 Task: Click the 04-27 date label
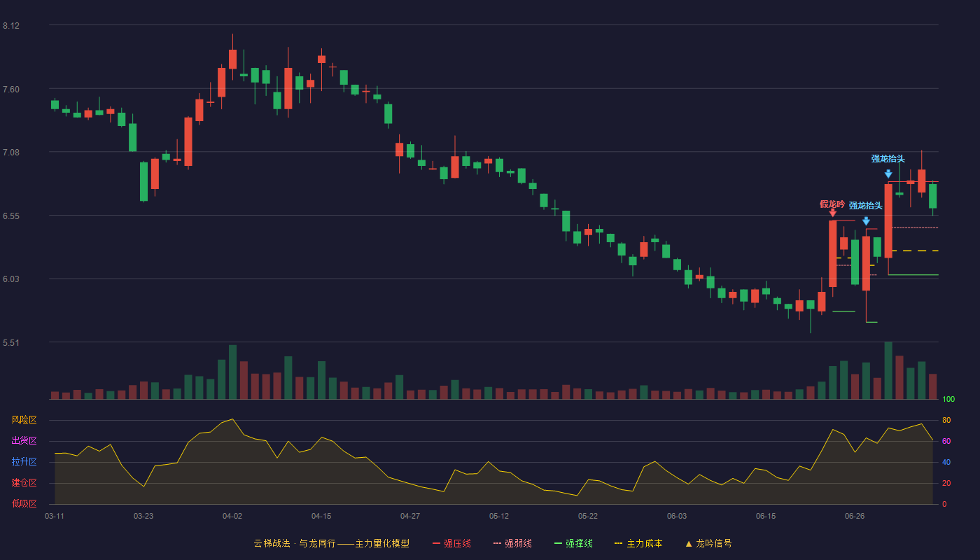pyautogui.click(x=410, y=516)
